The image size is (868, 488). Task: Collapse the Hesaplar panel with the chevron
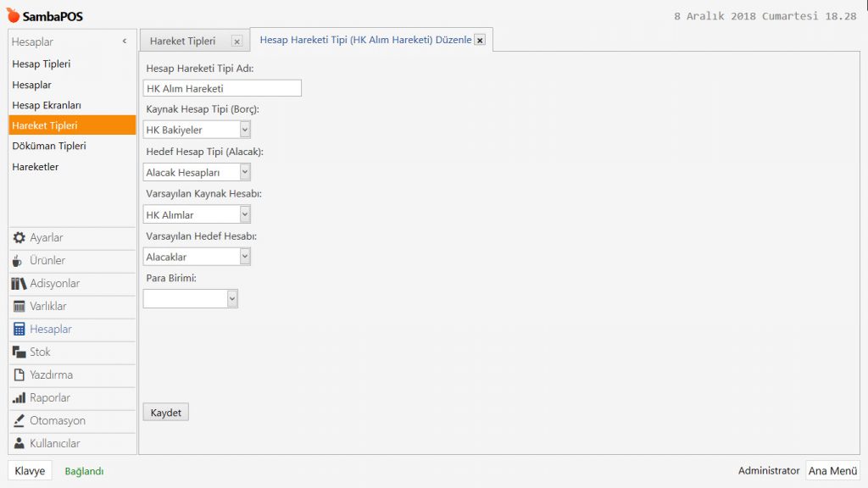coord(125,42)
